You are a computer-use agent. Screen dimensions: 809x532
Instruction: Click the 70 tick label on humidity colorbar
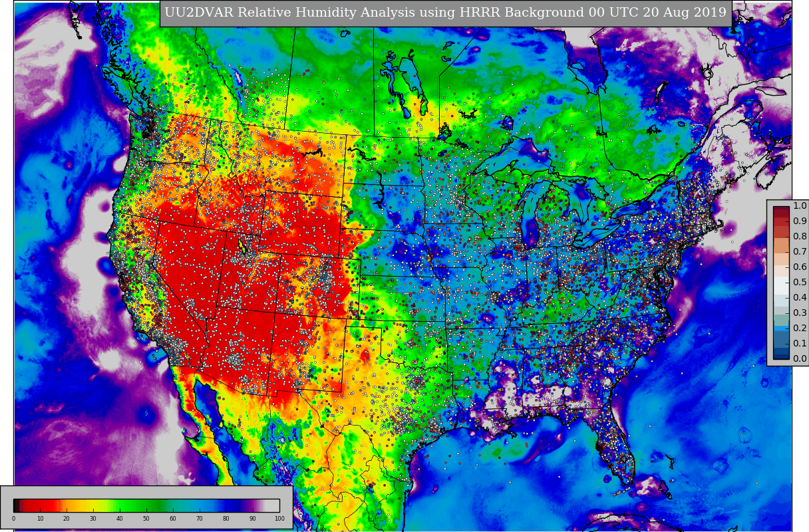[200, 519]
